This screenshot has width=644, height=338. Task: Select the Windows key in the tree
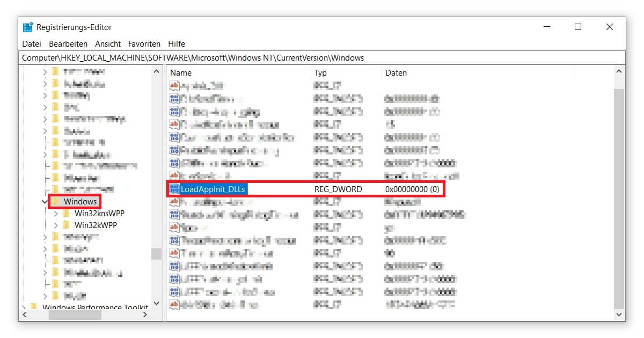click(x=80, y=202)
